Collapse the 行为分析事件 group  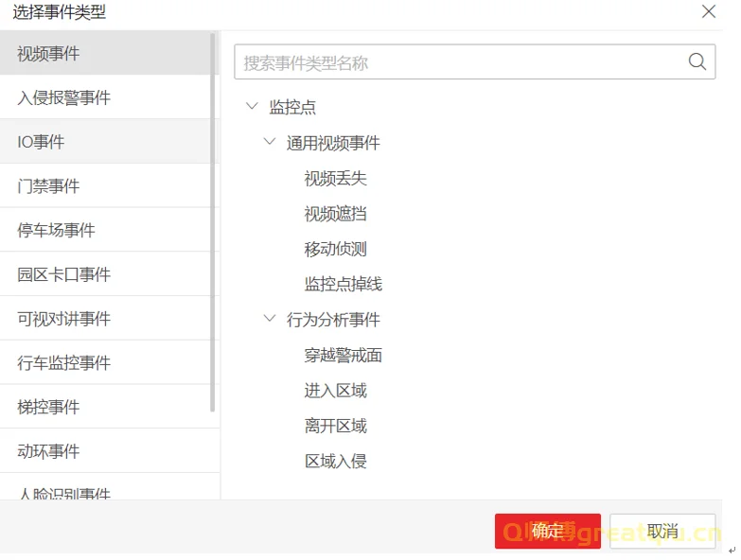pos(270,320)
